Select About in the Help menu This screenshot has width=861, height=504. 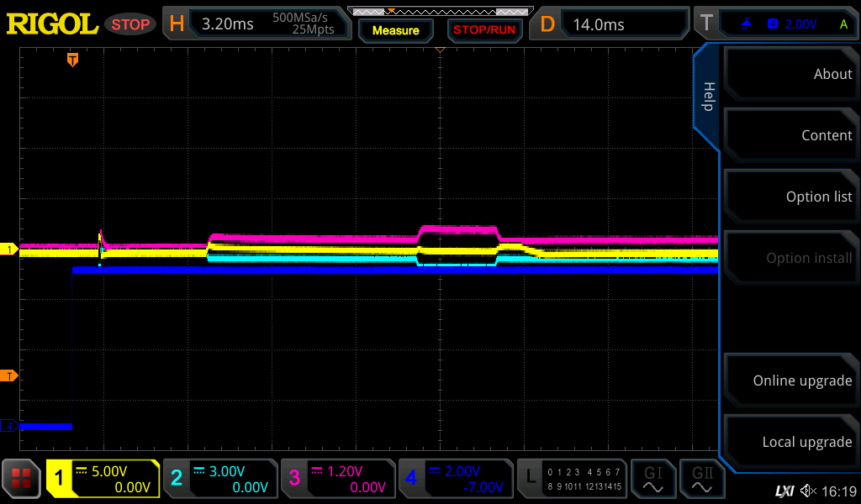point(790,74)
